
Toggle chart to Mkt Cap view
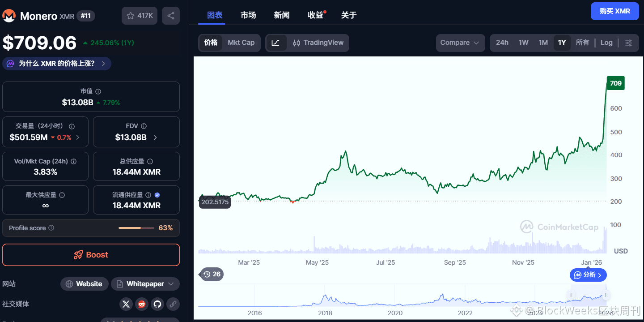(241, 43)
